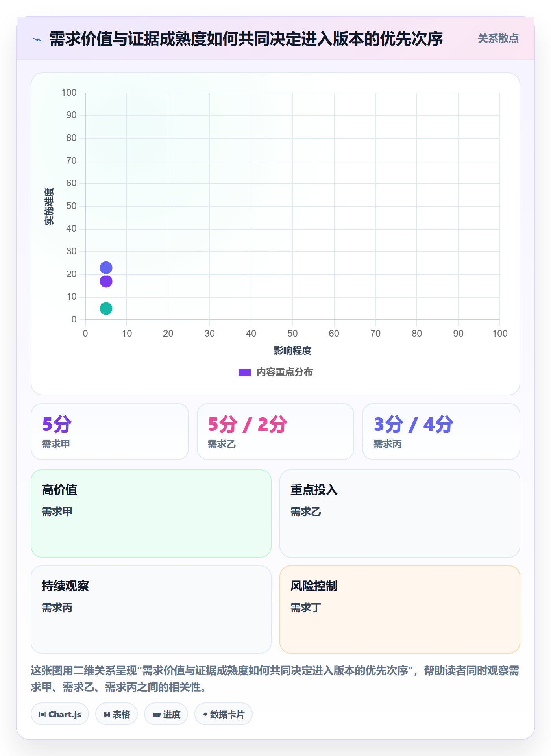551x756 pixels.
Task: Click the 影响程度 x-axis title
Action: coord(292,350)
